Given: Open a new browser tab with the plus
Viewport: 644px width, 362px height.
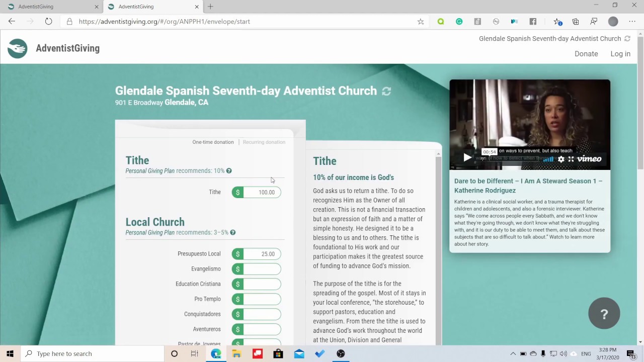Looking at the screenshot, I should click(x=210, y=7).
